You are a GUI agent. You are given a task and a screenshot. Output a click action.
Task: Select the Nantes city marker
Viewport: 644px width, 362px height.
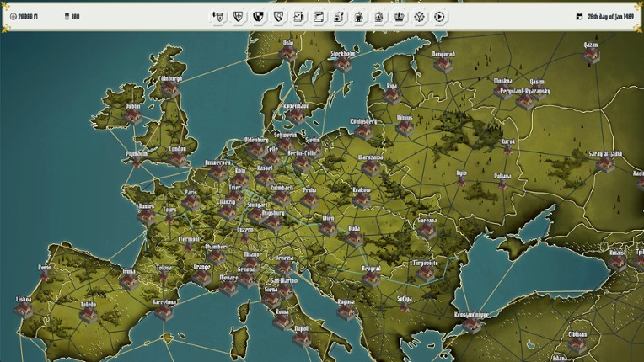[146, 216]
